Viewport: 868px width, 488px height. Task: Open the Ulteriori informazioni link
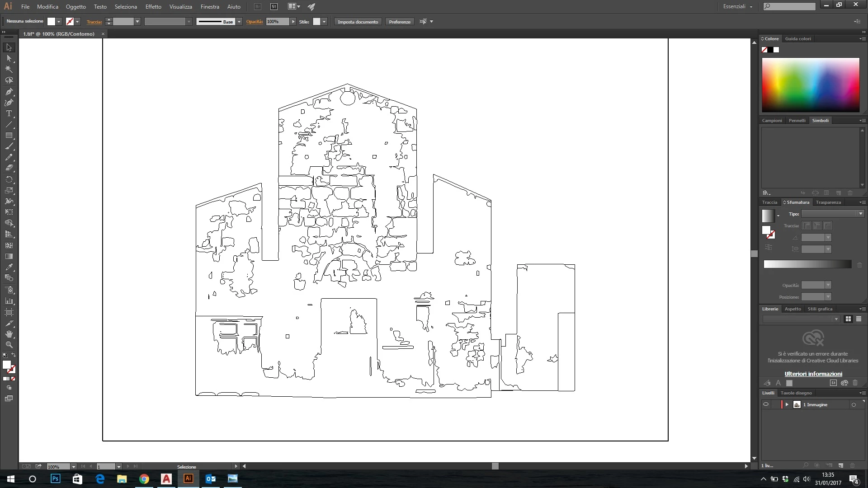pyautogui.click(x=813, y=374)
